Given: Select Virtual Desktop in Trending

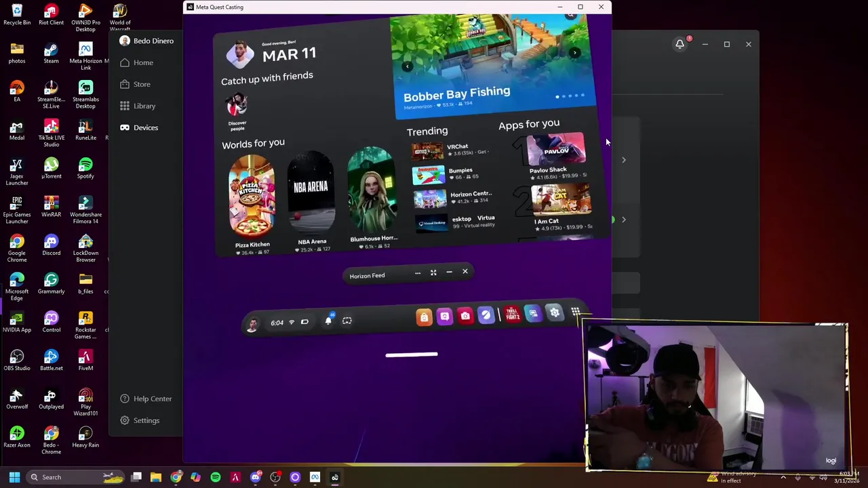Looking at the screenshot, I should pos(456,221).
